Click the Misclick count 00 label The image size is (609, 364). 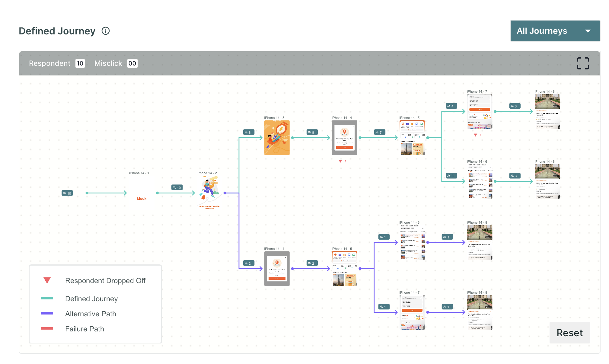pyautogui.click(x=132, y=63)
